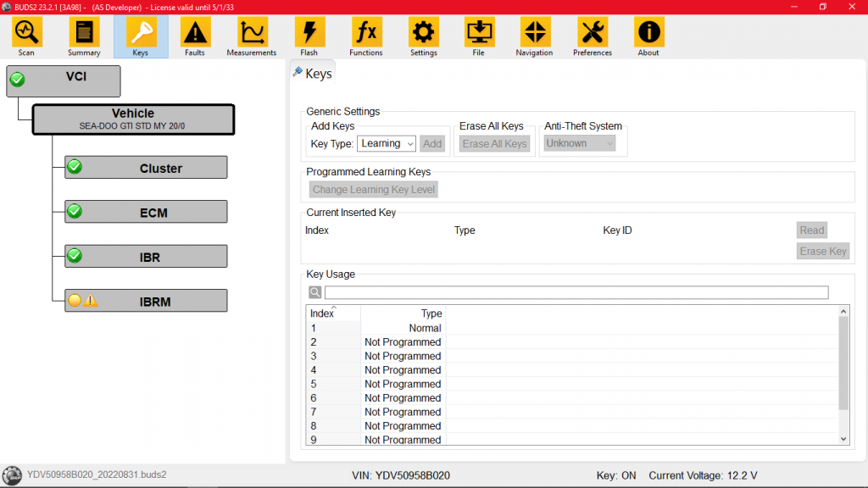868x488 pixels.
Task: Click the Faults warning icon
Action: 195,33
